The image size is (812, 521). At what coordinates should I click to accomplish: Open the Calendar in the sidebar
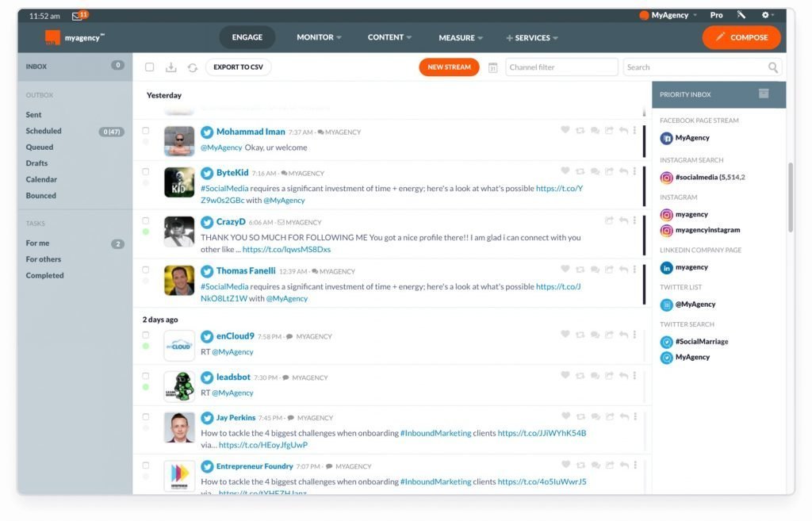click(41, 180)
